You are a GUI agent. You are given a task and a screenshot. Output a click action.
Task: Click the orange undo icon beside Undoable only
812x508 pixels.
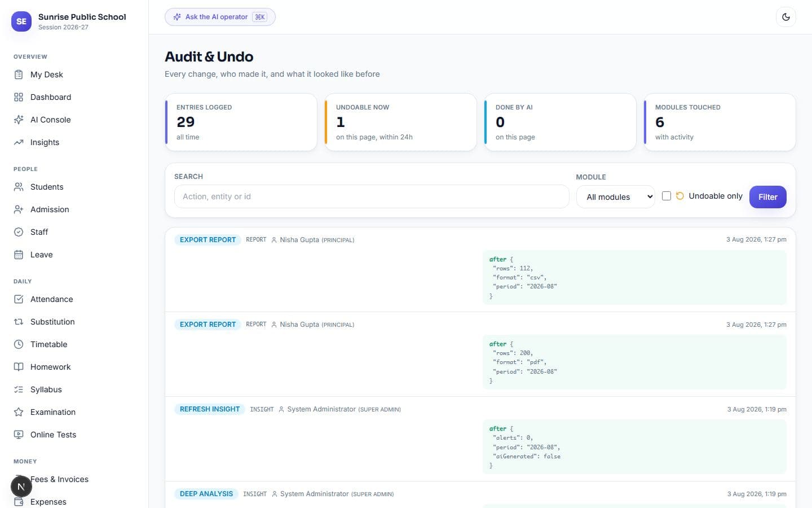680,196
